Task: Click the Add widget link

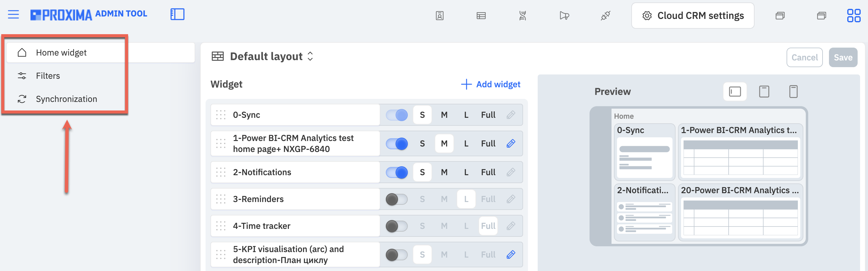Action: click(x=490, y=84)
